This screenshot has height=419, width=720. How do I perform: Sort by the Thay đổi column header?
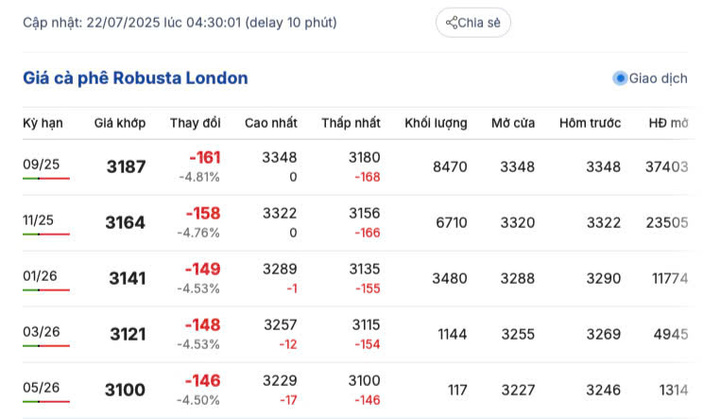point(195,123)
